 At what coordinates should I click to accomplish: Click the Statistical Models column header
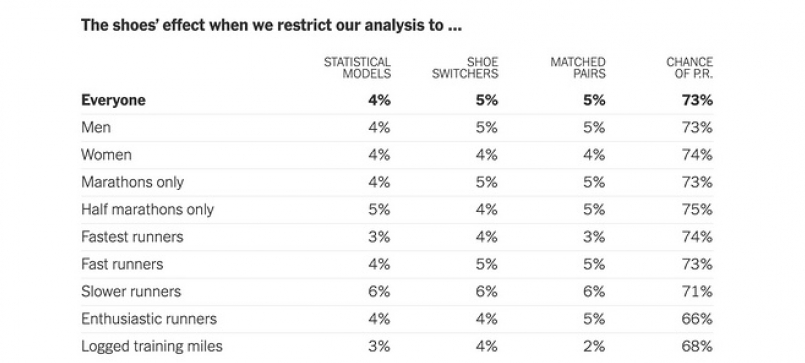click(357, 68)
